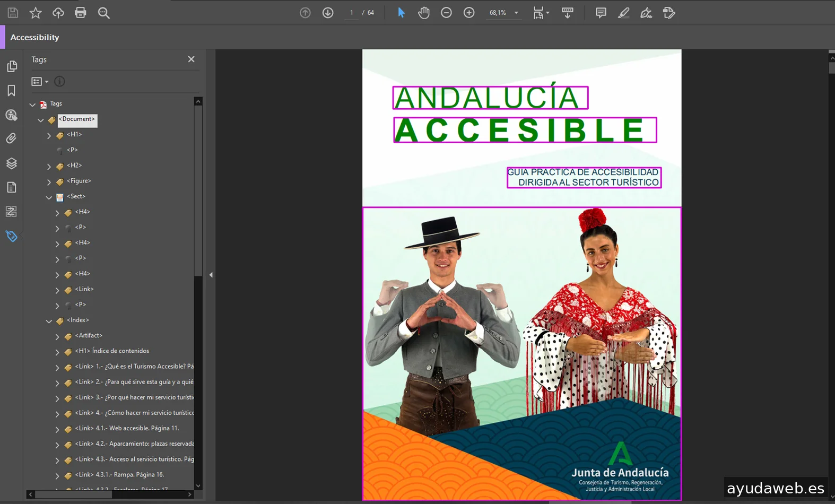835x504 pixels.
Task: Click the Print file icon
Action: click(x=81, y=13)
